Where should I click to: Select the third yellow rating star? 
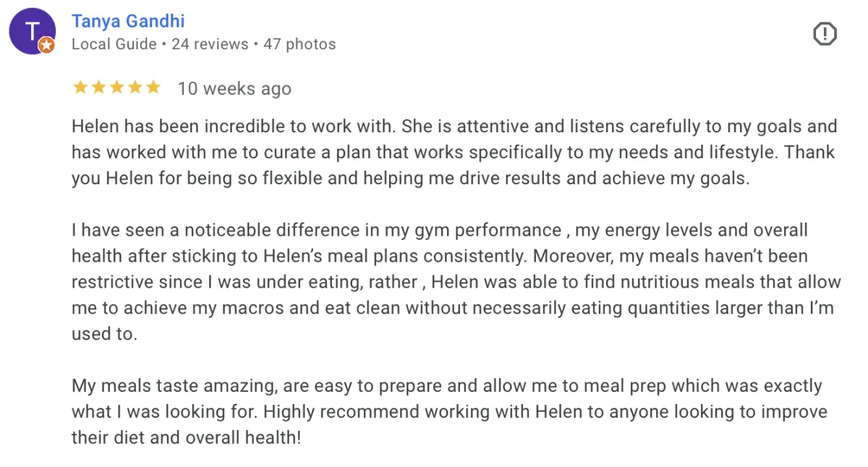(x=116, y=87)
